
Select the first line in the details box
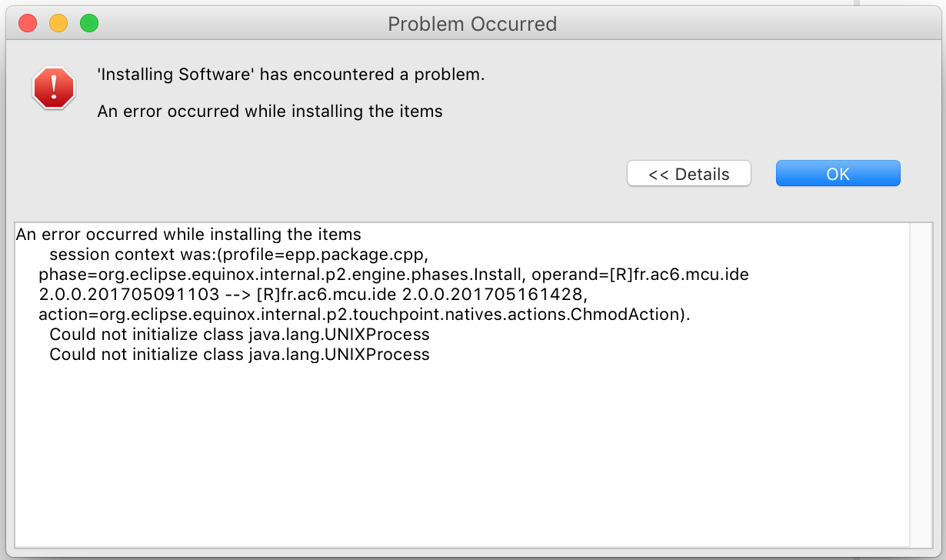(188, 234)
